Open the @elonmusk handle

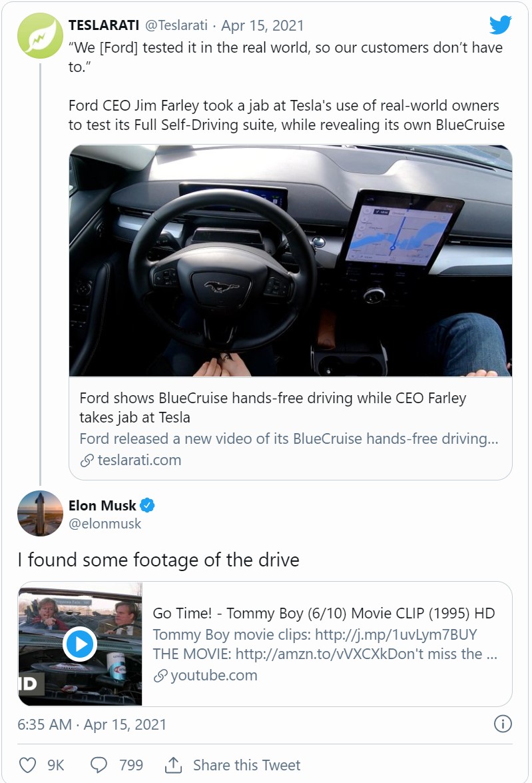click(x=105, y=524)
